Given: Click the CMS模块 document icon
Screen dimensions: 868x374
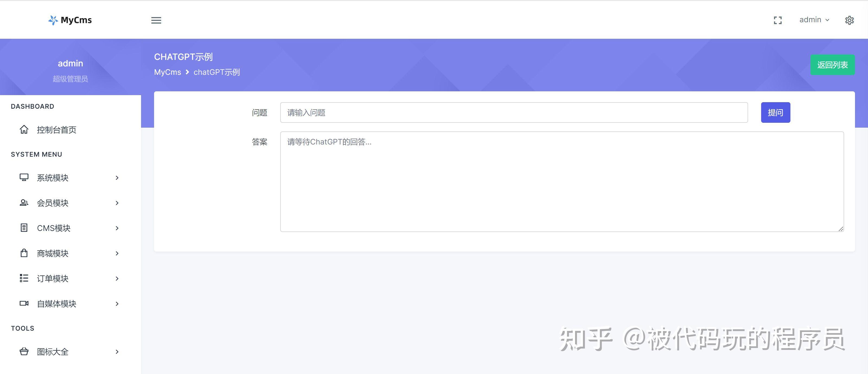Looking at the screenshot, I should pos(24,228).
